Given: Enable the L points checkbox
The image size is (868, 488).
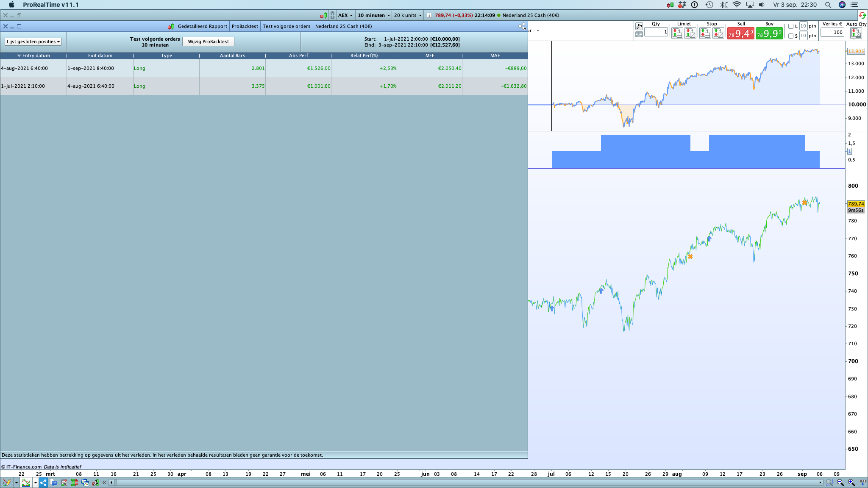Looking at the screenshot, I should (791, 26).
